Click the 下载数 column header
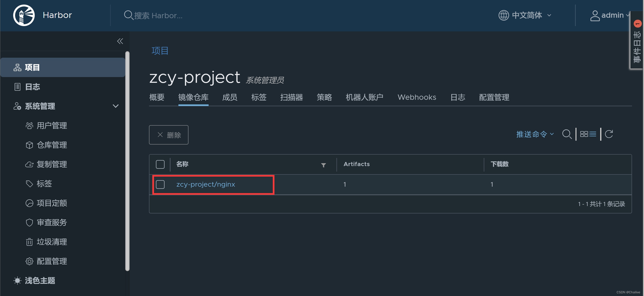This screenshot has height=296, width=644. point(500,164)
